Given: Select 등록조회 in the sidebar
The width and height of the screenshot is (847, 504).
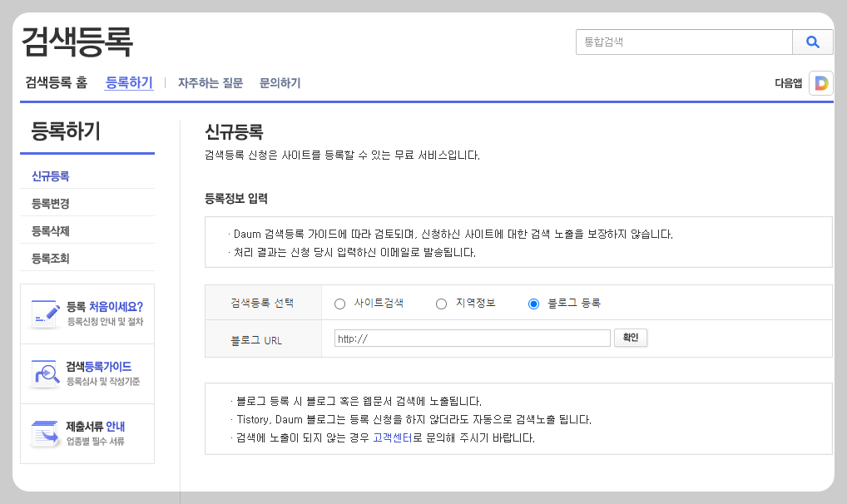Looking at the screenshot, I should point(50,259).
